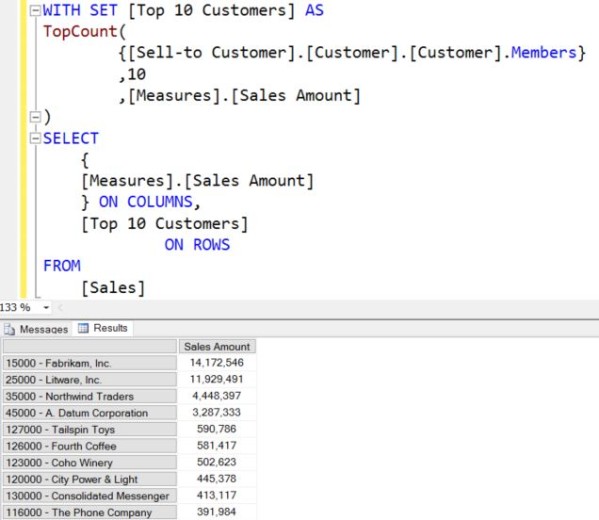Click the 445,378 sales value cell
Screen dimensions: 599x520
(x=217, y=479)
